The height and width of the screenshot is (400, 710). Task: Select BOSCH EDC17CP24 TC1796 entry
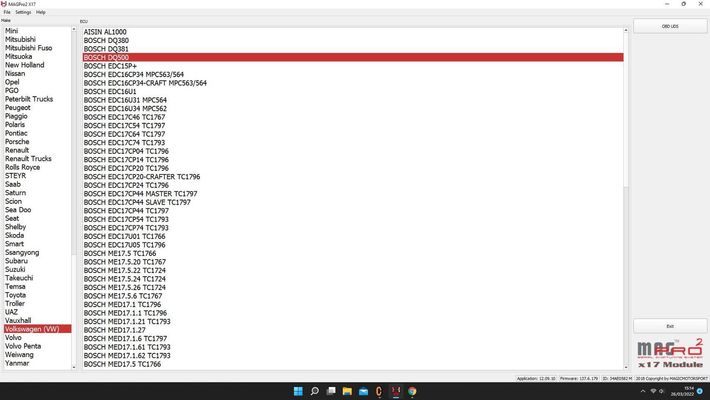click(x=353, y=185)
